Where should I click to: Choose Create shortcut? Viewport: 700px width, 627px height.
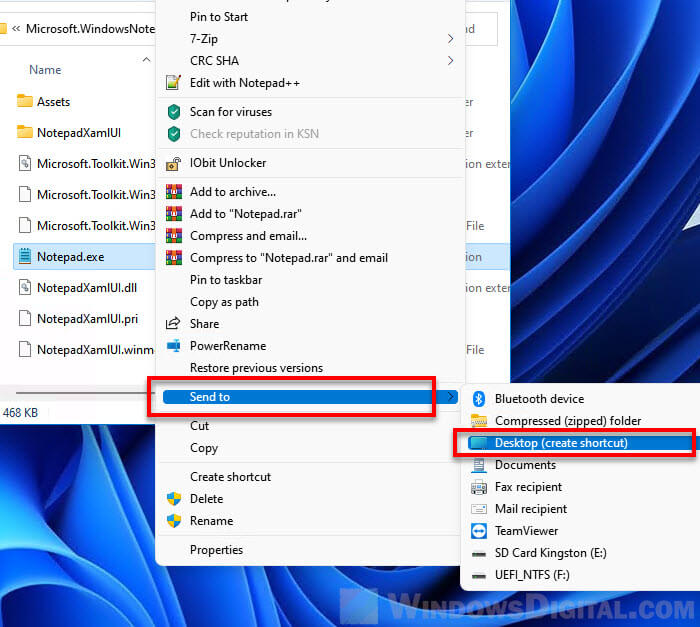pyautogui.click(x=230, y=477)
